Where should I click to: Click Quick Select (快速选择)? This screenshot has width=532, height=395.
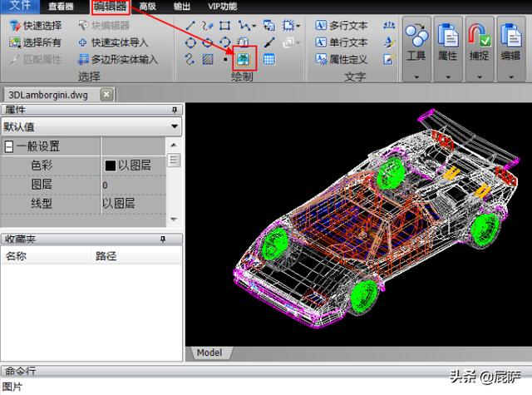click(35, 26)
